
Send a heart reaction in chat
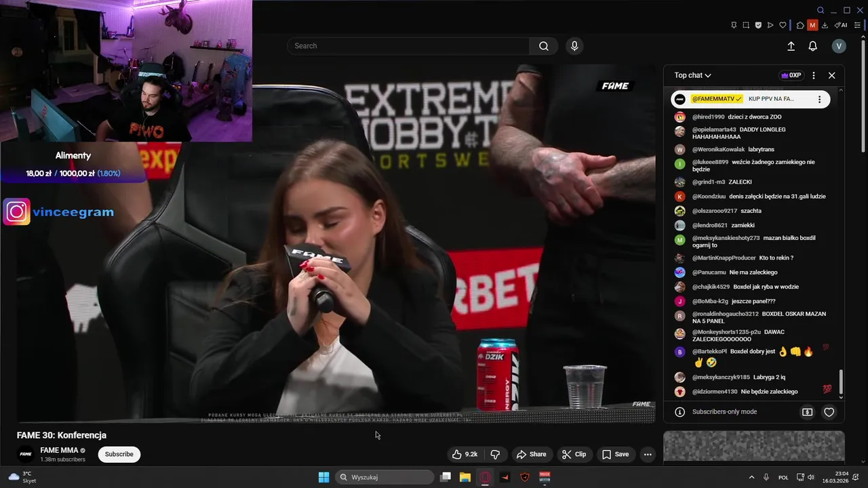click(829, 412)
